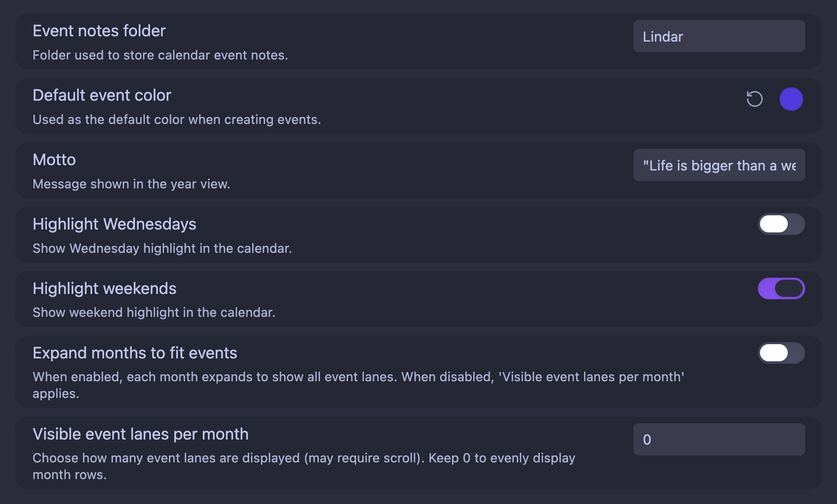837x504 pixels.
Task: Select the Event notes folder heading
Action: pos(99,31)
